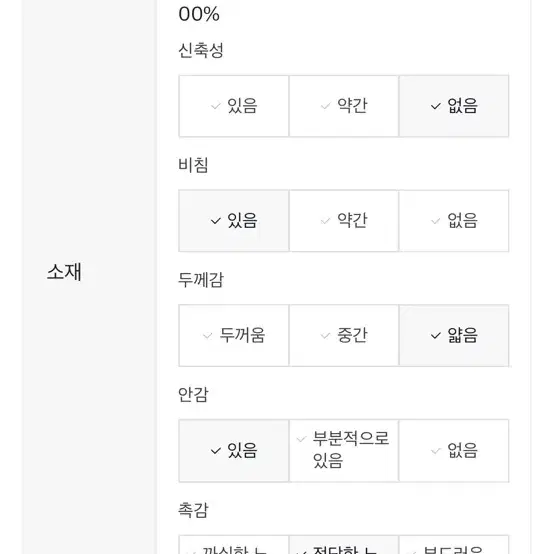Select 부드러움 option under 촉감
The width and height of the screenshot is (554, 554).
(x=454, y=545)
